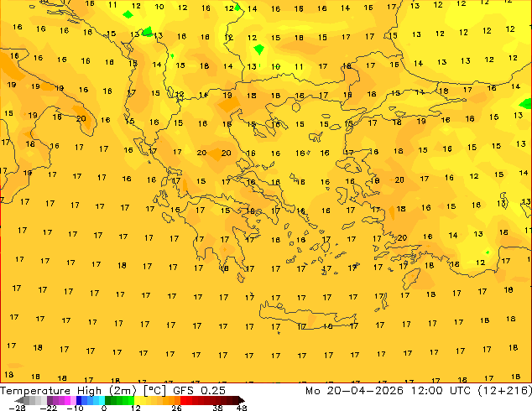The height and width of the screenshot is (411, 532).
Task: Click the 'GFS 0.25' model label
Action: coord(199,391)
